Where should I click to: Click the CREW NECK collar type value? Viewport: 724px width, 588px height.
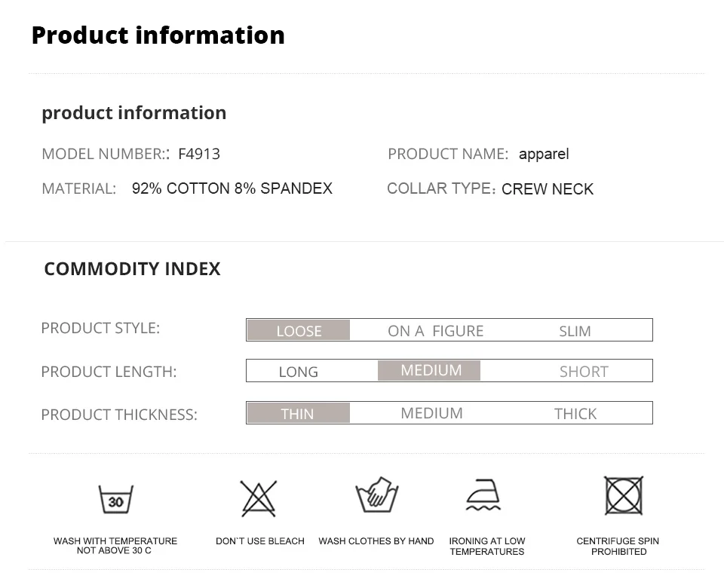[x=548, y=188]
